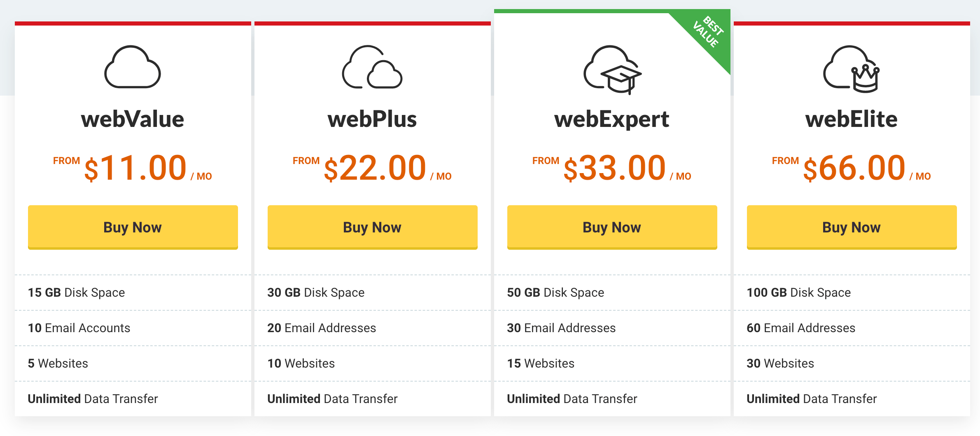Viewport: 980px width, 436px height.
Task: Select the webExpert graduation cap cloud icon
Action: [x=612, y=70]
